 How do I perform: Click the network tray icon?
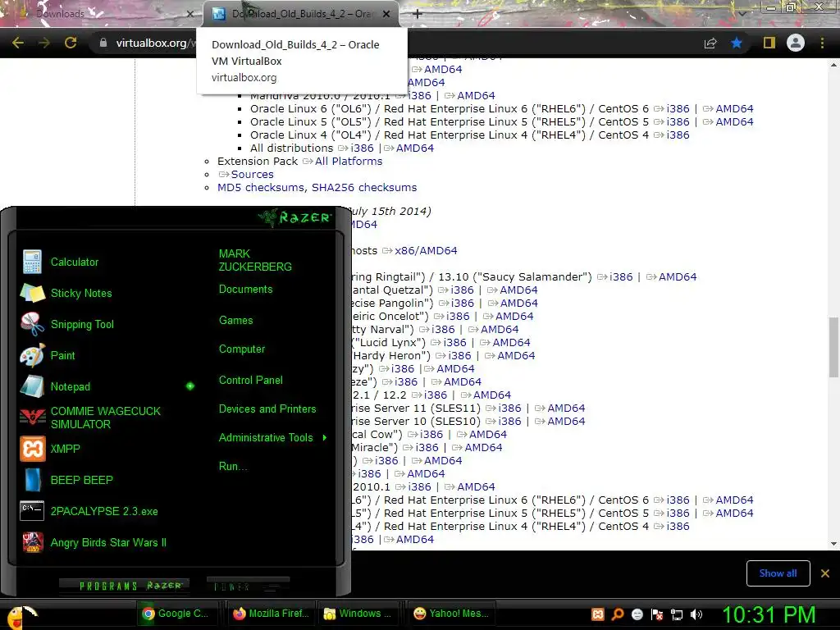tap(677, 614)
